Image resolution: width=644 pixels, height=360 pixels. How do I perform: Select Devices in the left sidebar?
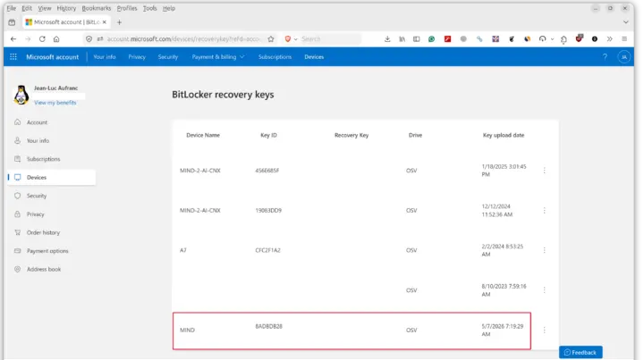click(52, 178)
